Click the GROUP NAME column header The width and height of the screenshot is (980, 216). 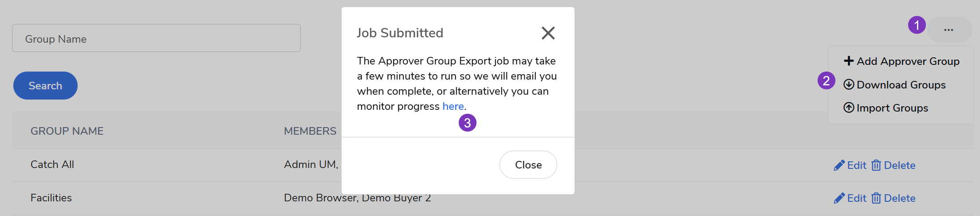tap(67, 131)
